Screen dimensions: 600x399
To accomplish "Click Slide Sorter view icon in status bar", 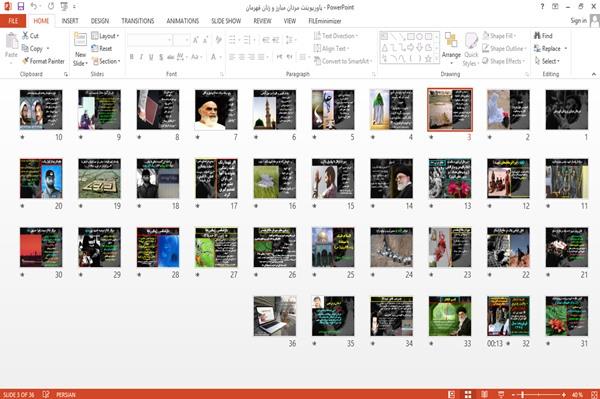I will point(468,394).
